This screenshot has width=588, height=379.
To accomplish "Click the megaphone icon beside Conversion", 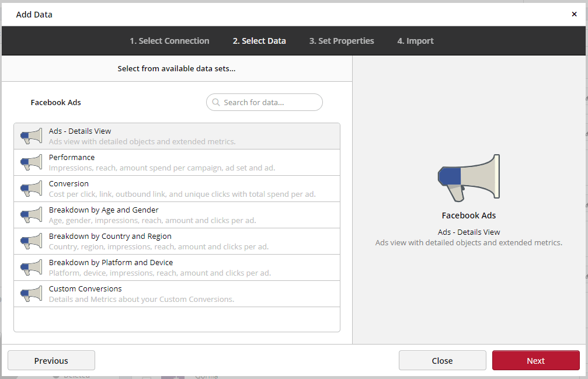I will tap(32, 189).
